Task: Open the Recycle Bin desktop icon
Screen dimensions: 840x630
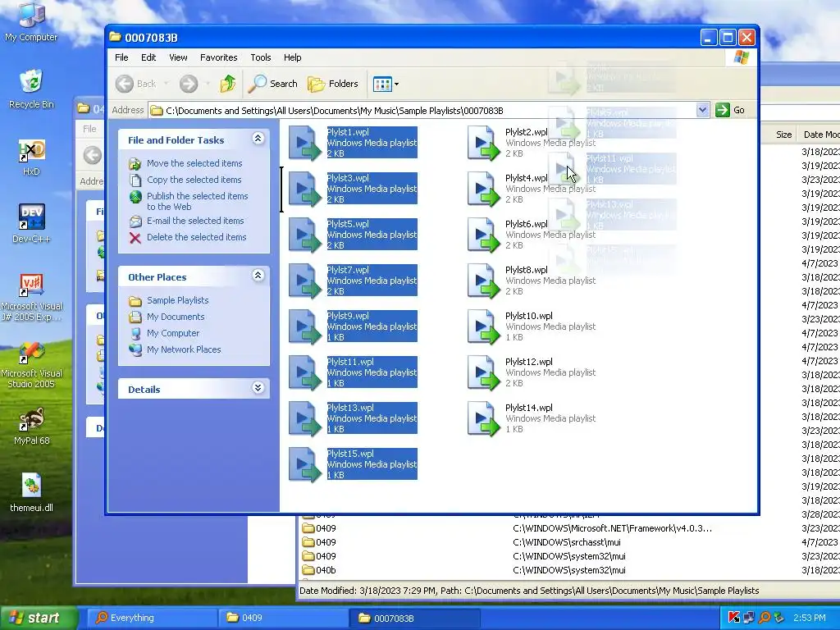Action: [31, 89]
